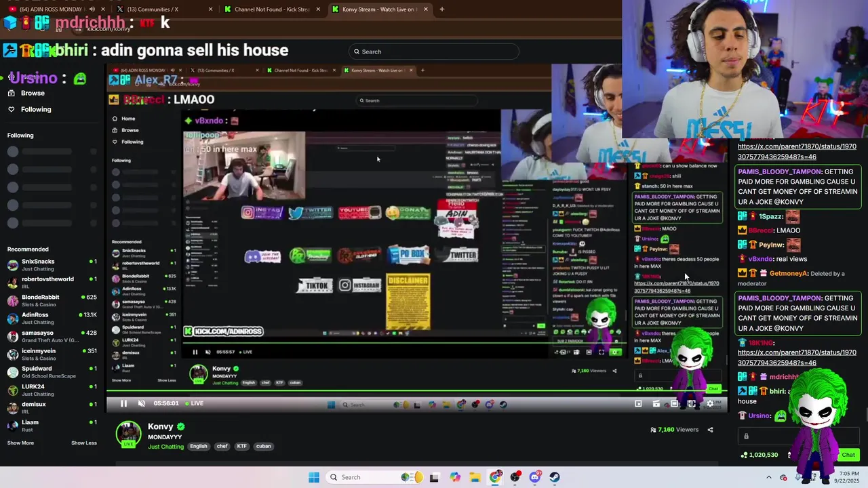Click BlondeRabbit 625 viewer count
This screenshot has height=488, width=868.
89,297
